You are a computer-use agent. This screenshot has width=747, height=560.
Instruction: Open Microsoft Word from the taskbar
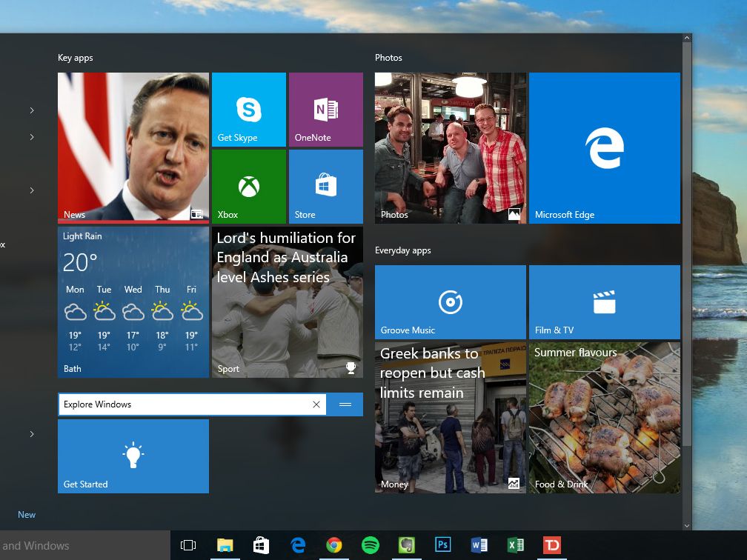tap(479, 544)
